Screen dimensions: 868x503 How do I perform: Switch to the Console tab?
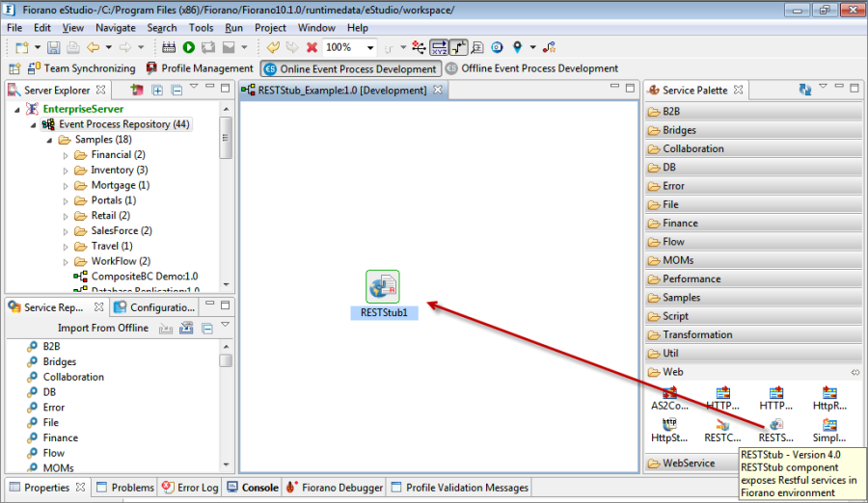click(253, 488)
